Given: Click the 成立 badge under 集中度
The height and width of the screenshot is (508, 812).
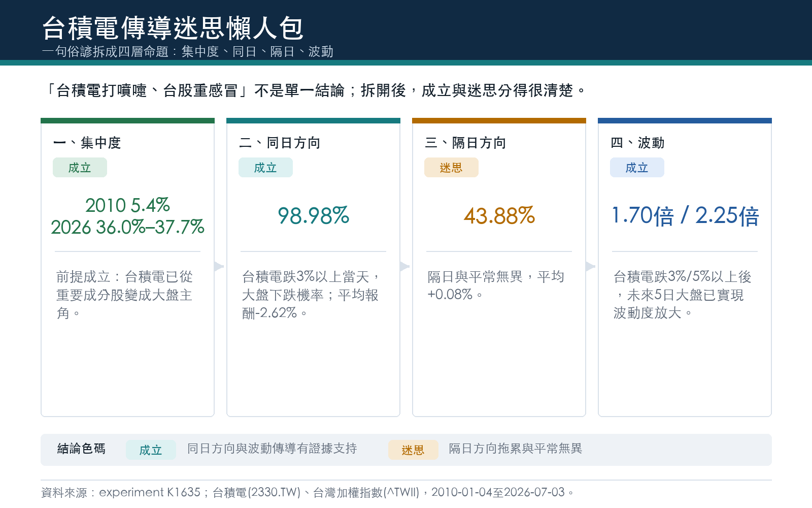Looking at the screenshot, I should [80, 168].
